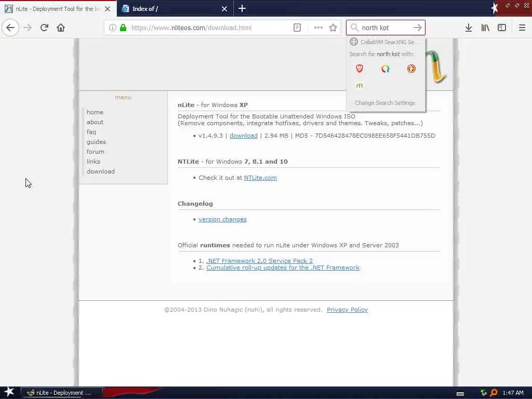Submit search with the arrow button

coord(417,28)
